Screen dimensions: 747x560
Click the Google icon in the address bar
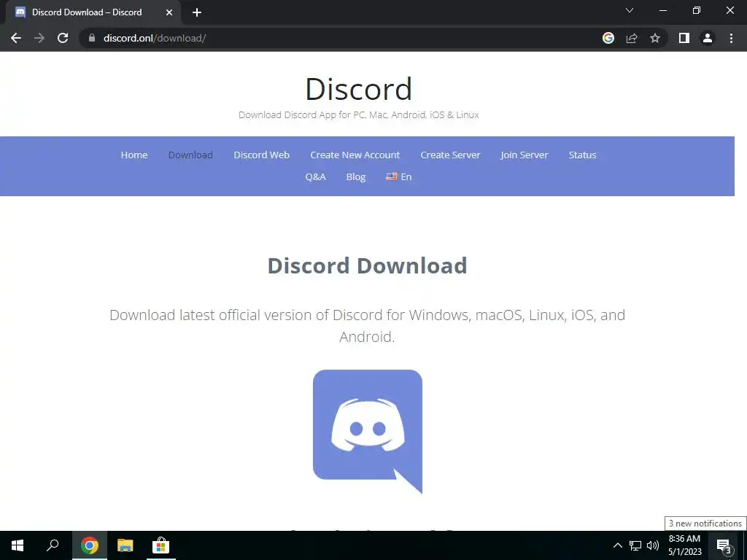pos(608,38)
